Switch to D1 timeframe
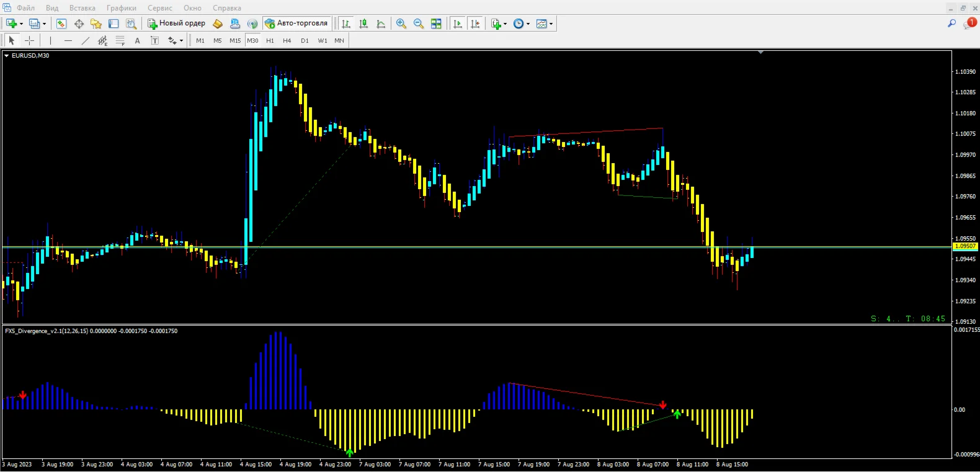This screenshot has width=980, height=472. point(305,40)
